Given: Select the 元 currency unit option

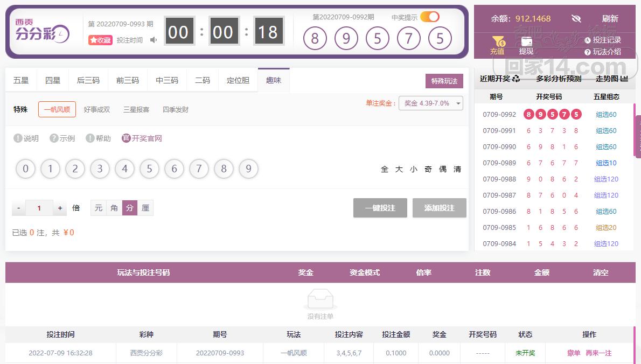Looking at the screenshot, I should (x=98, y=208).
